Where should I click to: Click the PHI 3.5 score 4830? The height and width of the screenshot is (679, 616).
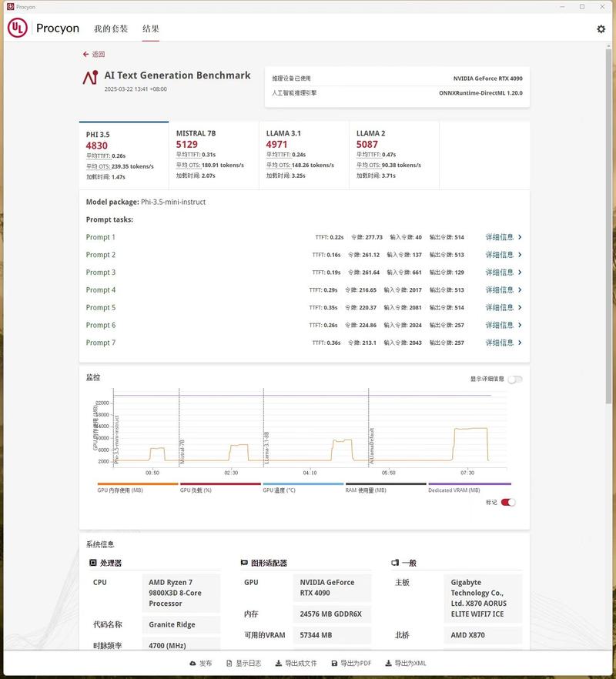(96, 145)
